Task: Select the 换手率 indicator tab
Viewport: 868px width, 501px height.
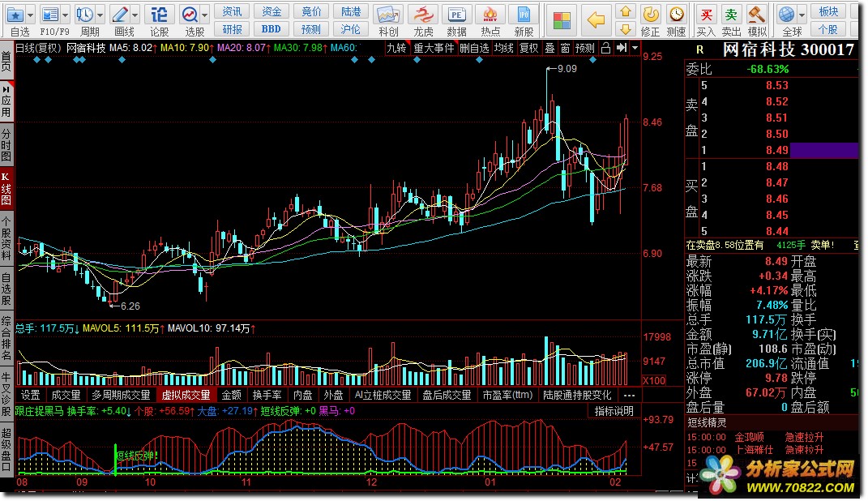Action: click(267, 396)
